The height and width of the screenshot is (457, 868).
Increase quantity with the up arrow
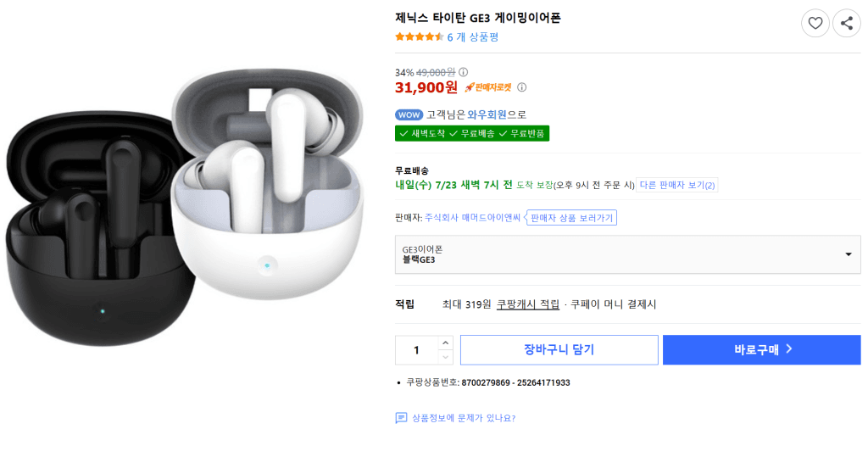[x=446, y=343]
